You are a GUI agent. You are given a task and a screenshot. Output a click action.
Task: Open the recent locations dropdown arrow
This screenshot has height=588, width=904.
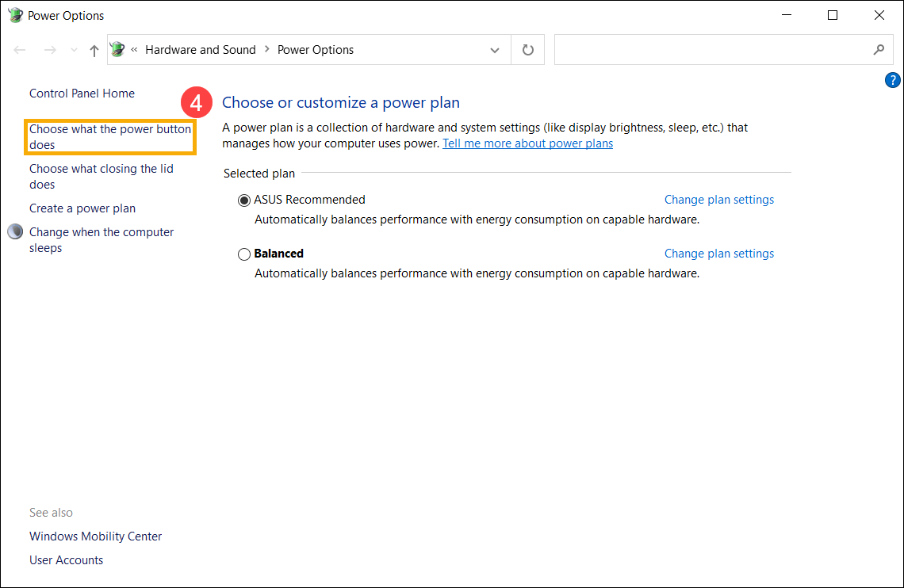74,50
